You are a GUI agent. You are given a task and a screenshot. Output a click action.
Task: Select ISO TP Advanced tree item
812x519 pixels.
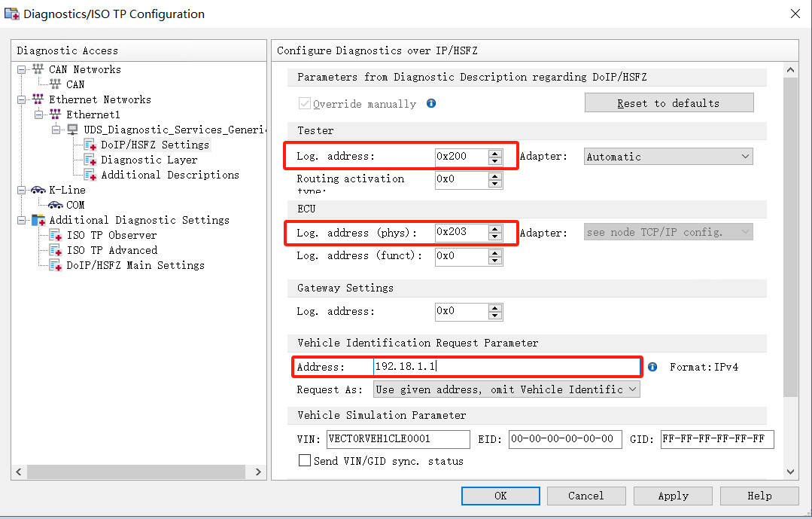111,250
